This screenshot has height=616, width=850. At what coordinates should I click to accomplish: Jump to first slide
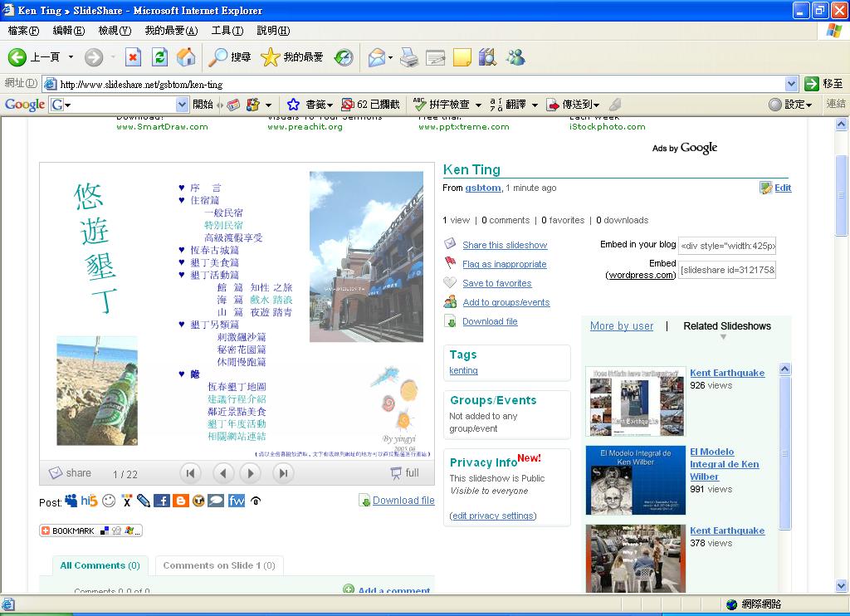190,473
